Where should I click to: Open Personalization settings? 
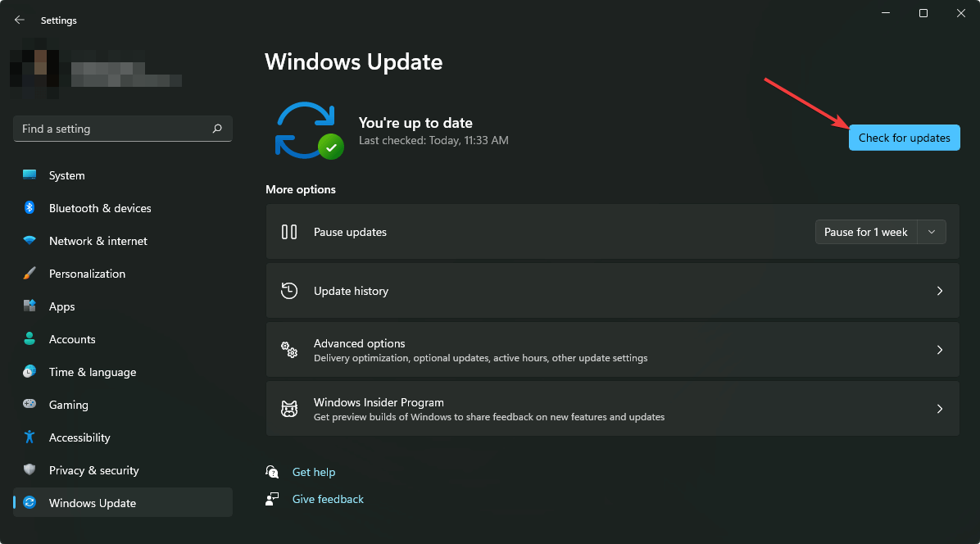[x=29, y=274]
